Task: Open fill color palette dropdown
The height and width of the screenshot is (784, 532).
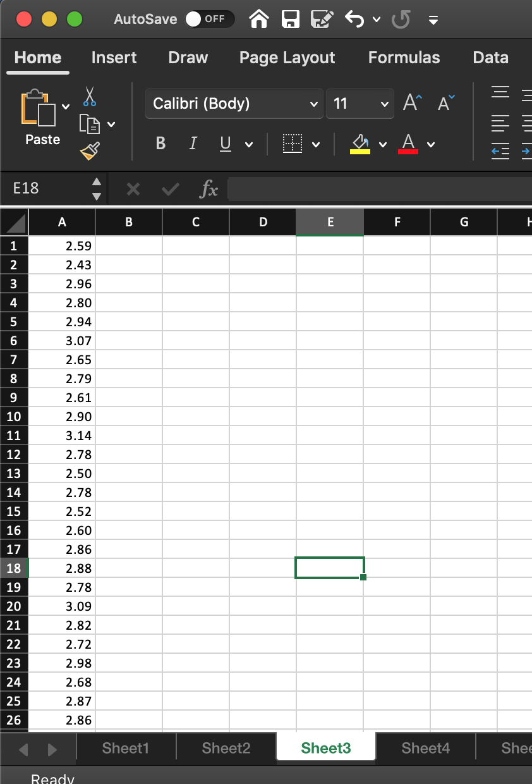Action: (x=382, y=145)
